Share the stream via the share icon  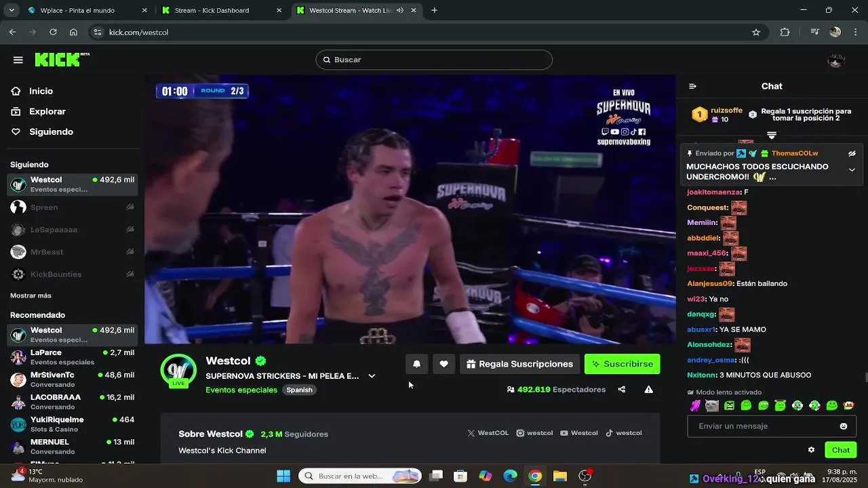click(x=622, y=389)
